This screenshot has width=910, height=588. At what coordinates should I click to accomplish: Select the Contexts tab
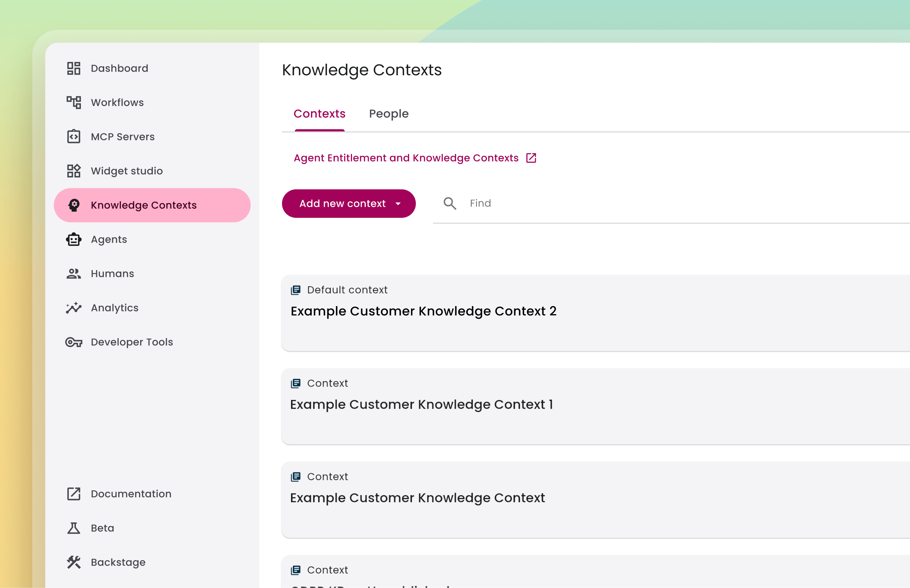click(319, 114)
